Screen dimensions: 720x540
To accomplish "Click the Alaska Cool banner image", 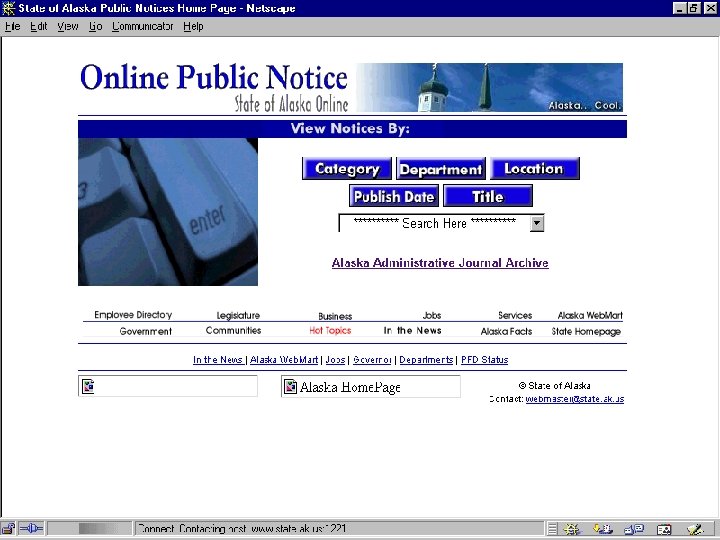I will coord(489,87).
